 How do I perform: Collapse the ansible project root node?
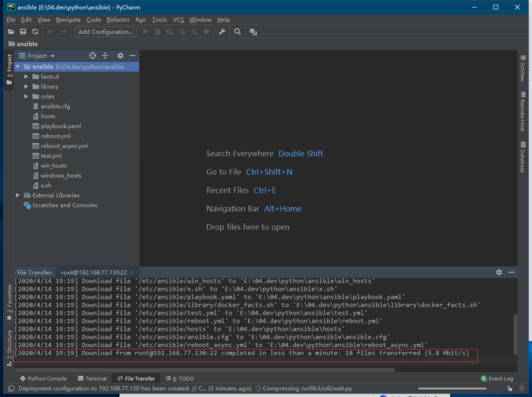click(17, 66)
